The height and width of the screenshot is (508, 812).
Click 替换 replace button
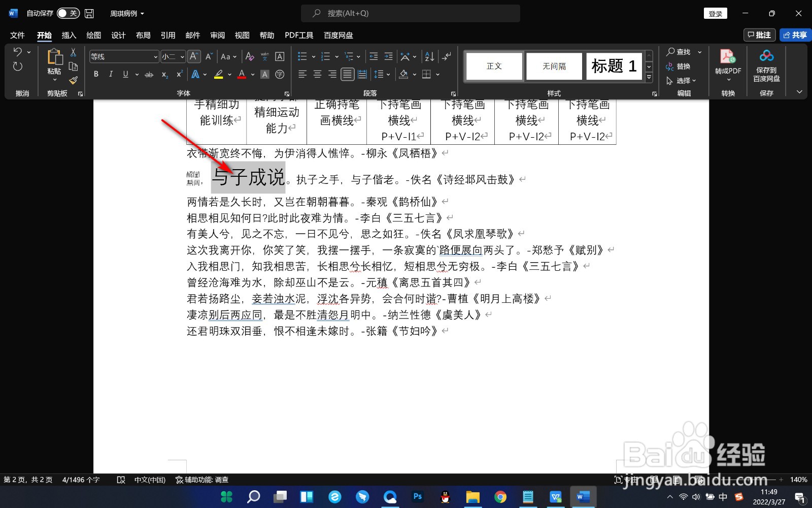[x=679, y=67]
